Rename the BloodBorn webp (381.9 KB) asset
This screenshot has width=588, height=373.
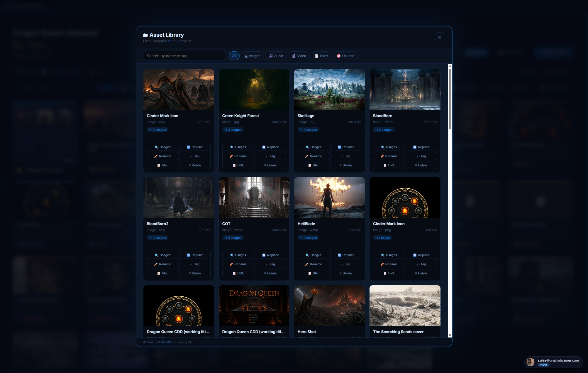(x=389, y=156)
